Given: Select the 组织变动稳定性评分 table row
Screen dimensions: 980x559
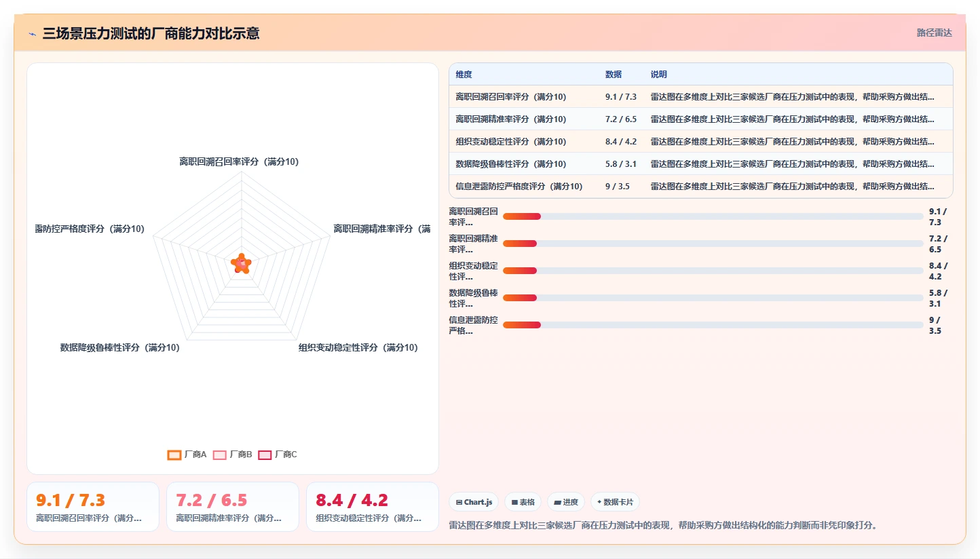Looking at the screenshot, I should (x=701, y=142).
